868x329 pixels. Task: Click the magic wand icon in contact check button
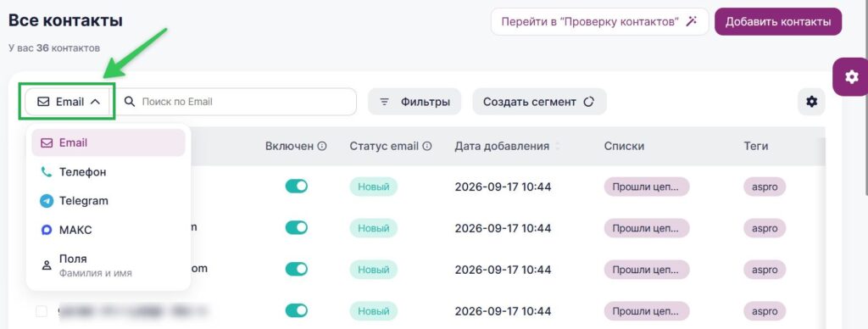point(691,21)
